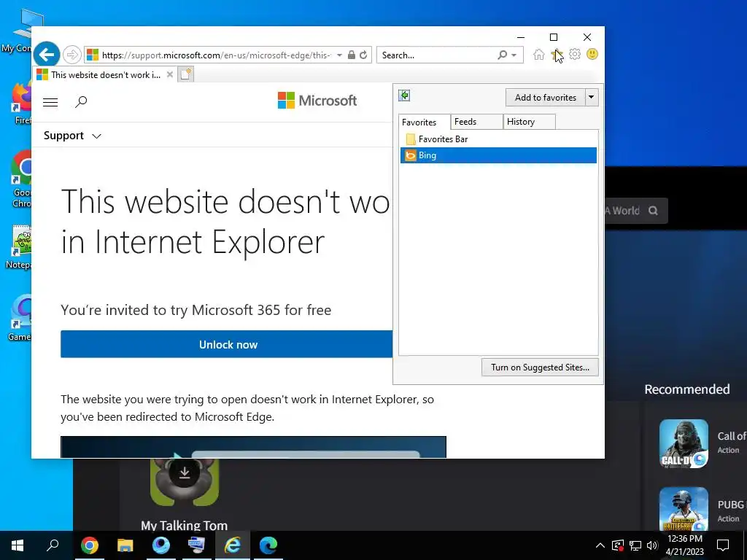Open Google Chrome from the taskbar
The height and width of the screenshot is (560, 747).
point(90,545)
